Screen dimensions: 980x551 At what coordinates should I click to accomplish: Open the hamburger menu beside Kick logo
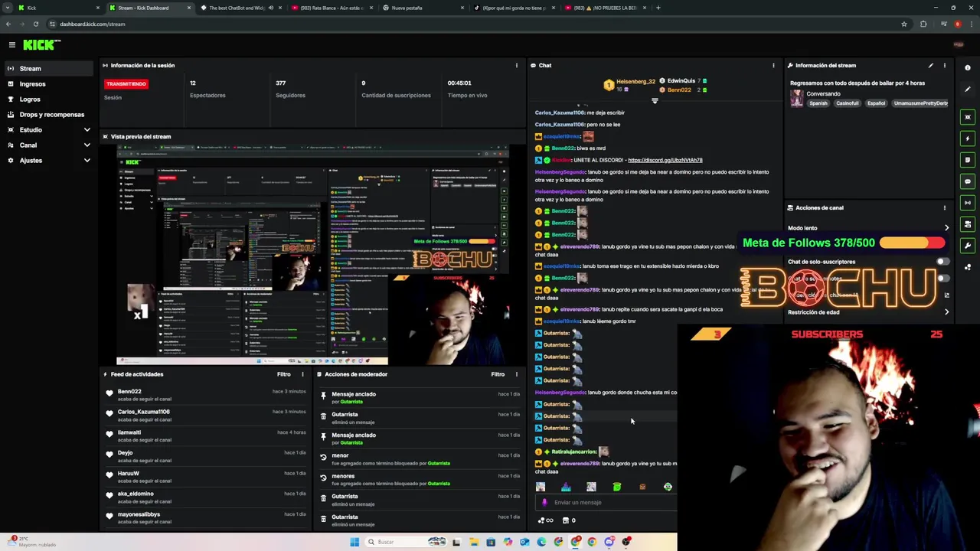click(x=11, y=45)
